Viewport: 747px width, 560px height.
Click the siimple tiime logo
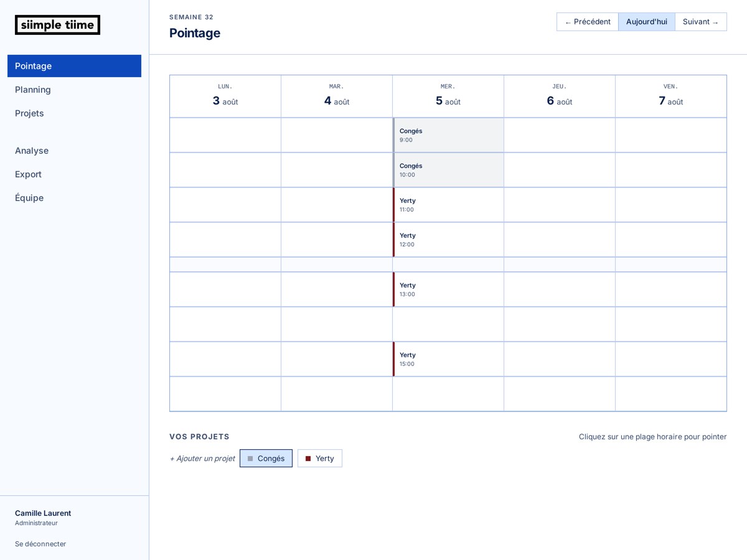pyautogui.click(x=57, y=25)
